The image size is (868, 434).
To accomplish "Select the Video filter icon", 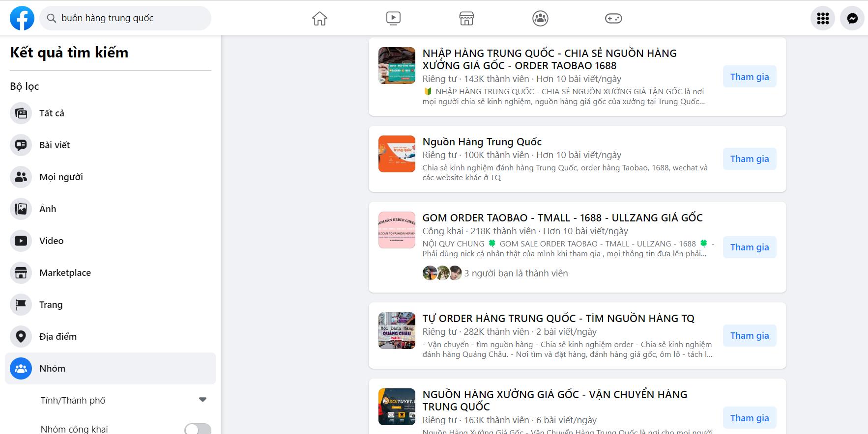I will tap(21, 241).
